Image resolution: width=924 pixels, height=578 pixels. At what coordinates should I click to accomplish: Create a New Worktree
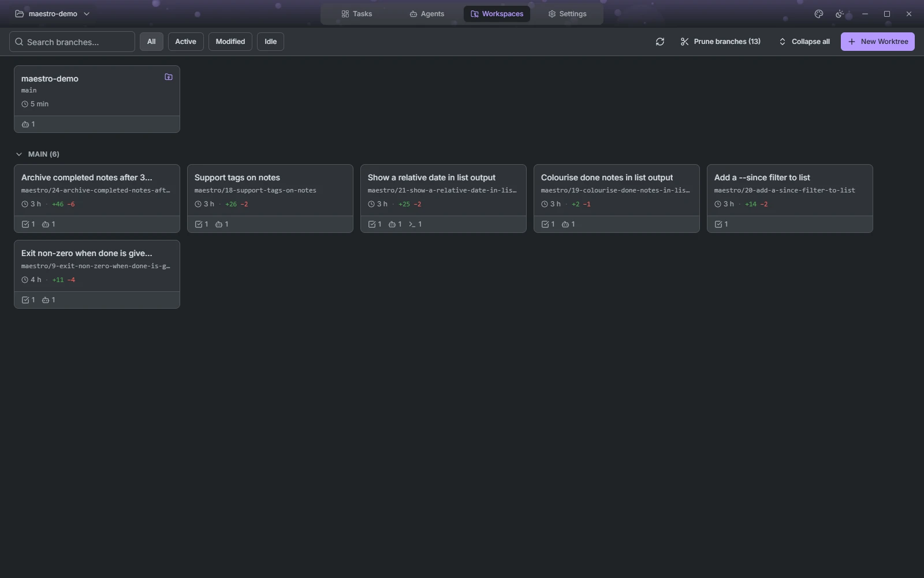point(877,42)
